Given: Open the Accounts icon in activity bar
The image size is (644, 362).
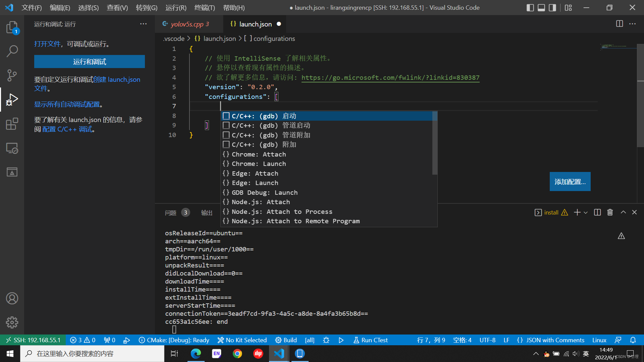Looking at the screenshot, I should point(12,298).
